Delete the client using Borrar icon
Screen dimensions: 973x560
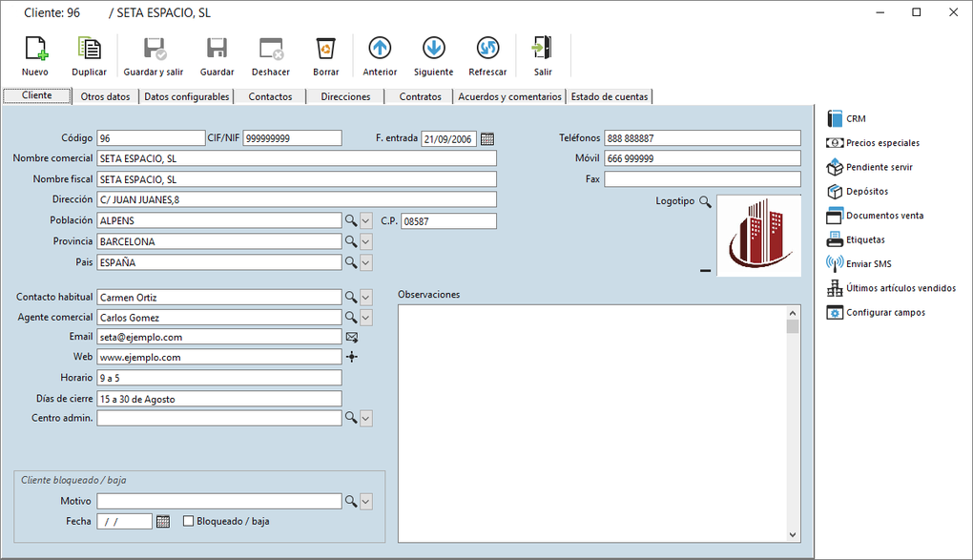[325, 49]
